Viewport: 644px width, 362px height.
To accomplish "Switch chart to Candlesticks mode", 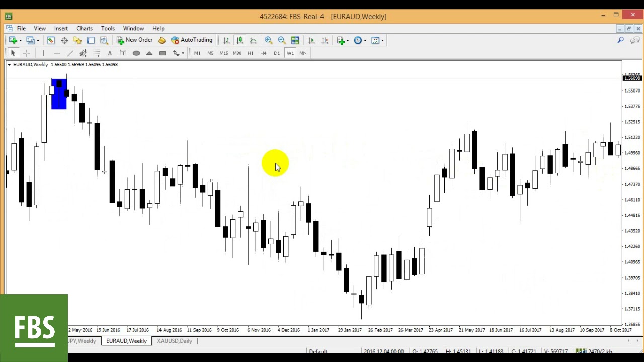I will pyautogui.click(x=240, y=40).
